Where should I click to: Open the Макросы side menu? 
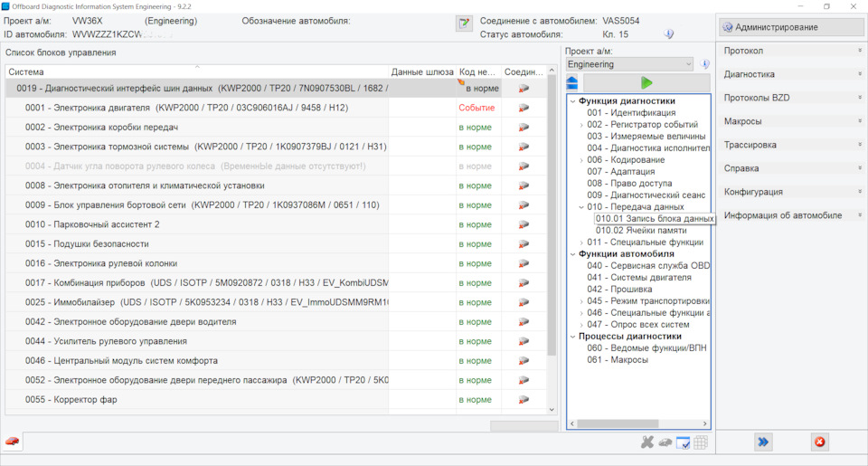pyautogui.click(x=792, y=121)
